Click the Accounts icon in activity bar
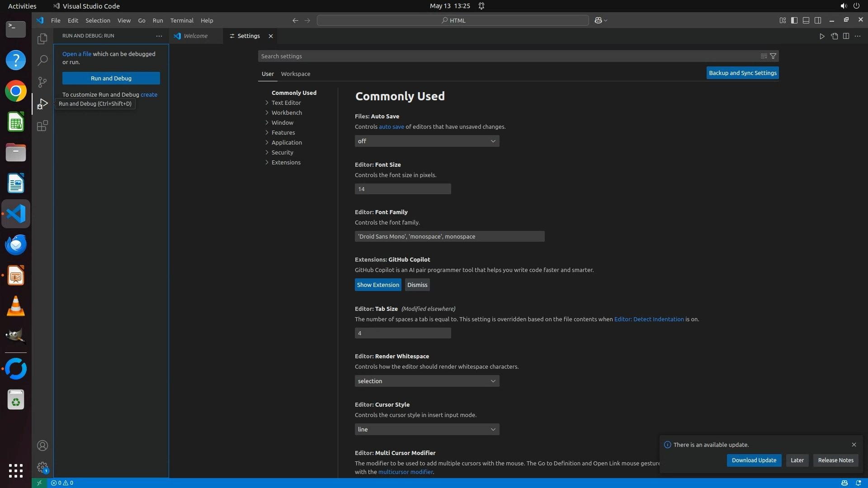868x488 pixels. (x=42, y=446)
